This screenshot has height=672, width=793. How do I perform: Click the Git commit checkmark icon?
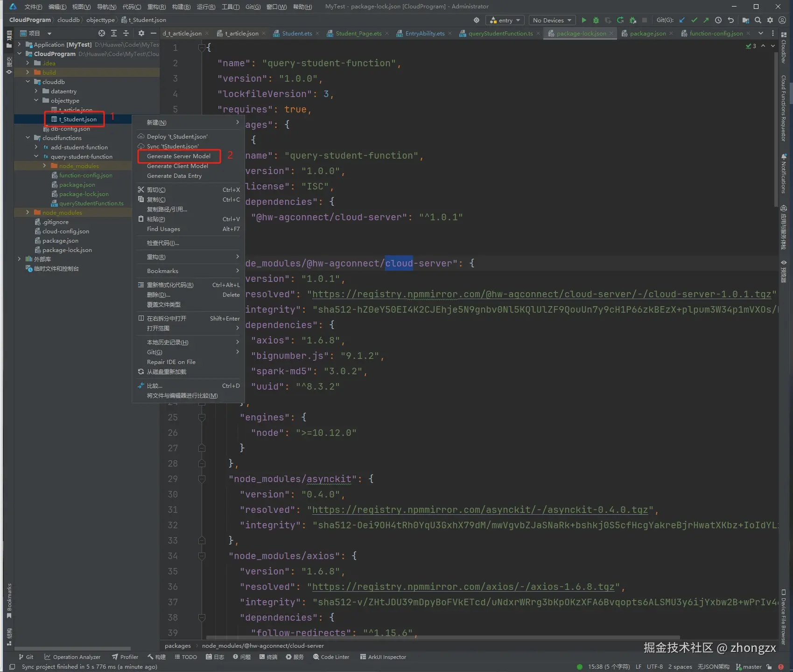coord(694,20)
